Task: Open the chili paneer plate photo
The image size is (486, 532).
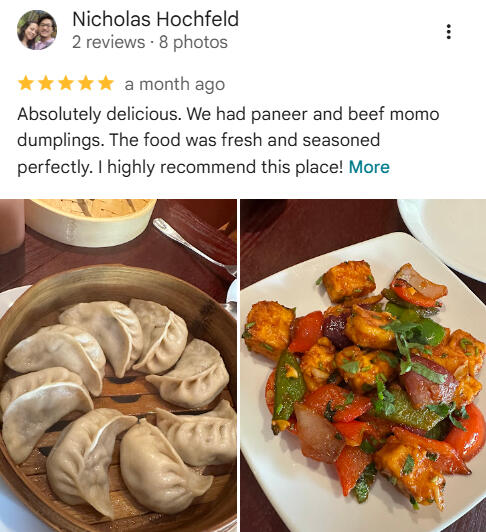Action: pos(363,365)
